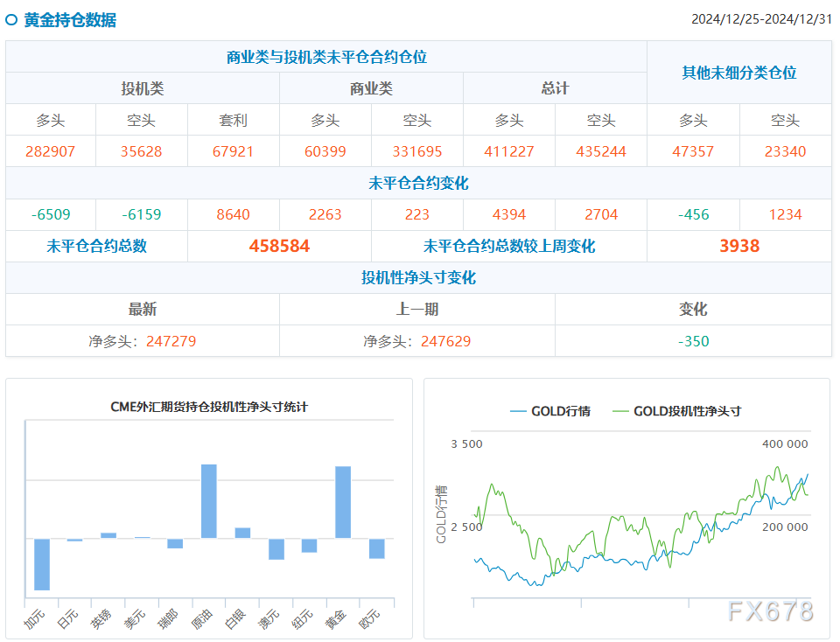Click the total open interest value 458584

click(x=278, y=246)
